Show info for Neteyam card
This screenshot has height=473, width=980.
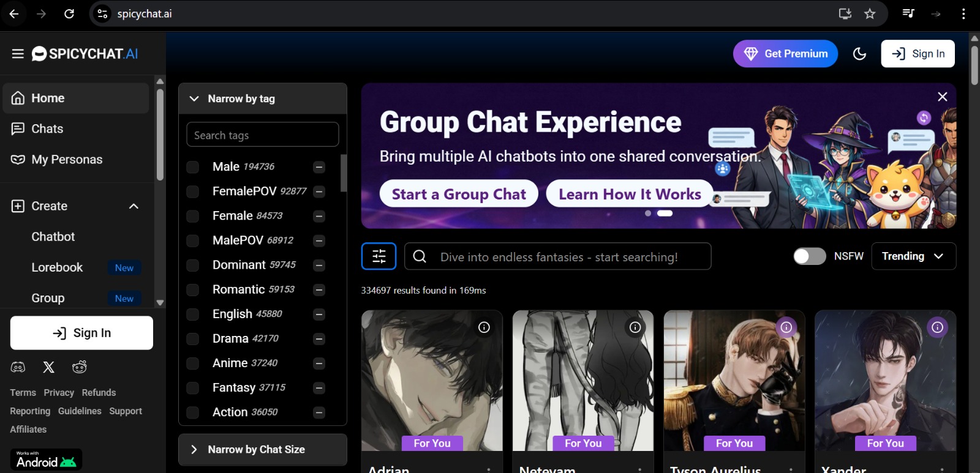635,327
